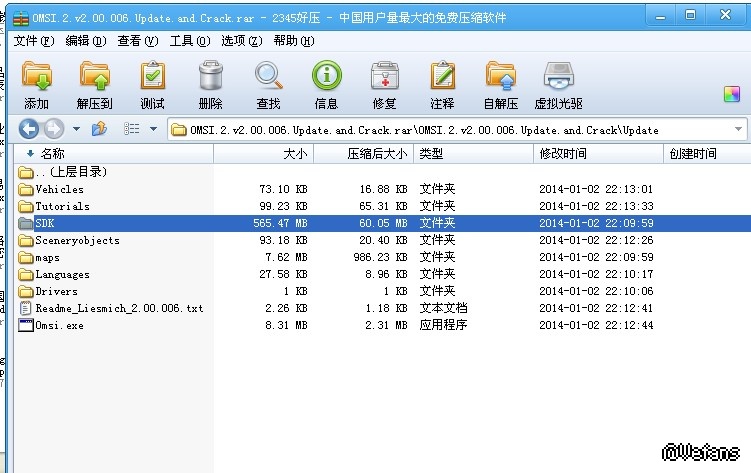Sort by 名称 column header
The height and width of the screenshot is (473, 751).
114,154
